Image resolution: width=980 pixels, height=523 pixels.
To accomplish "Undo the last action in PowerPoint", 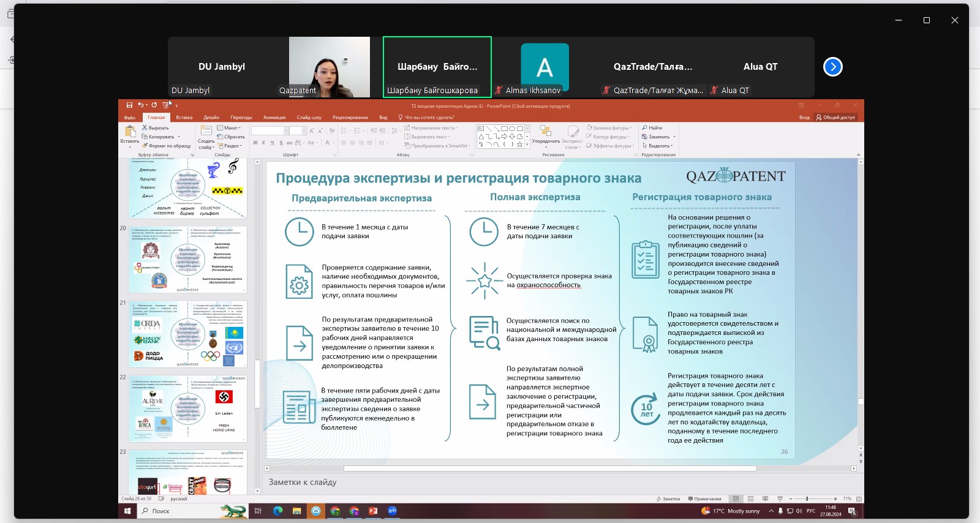I will coord(140,105).
